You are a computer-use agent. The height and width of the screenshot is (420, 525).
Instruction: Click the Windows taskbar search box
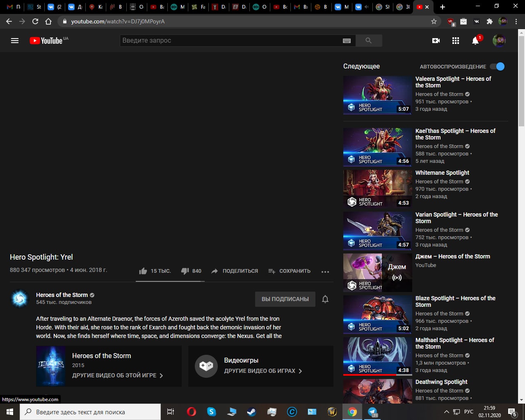[90, 412]
